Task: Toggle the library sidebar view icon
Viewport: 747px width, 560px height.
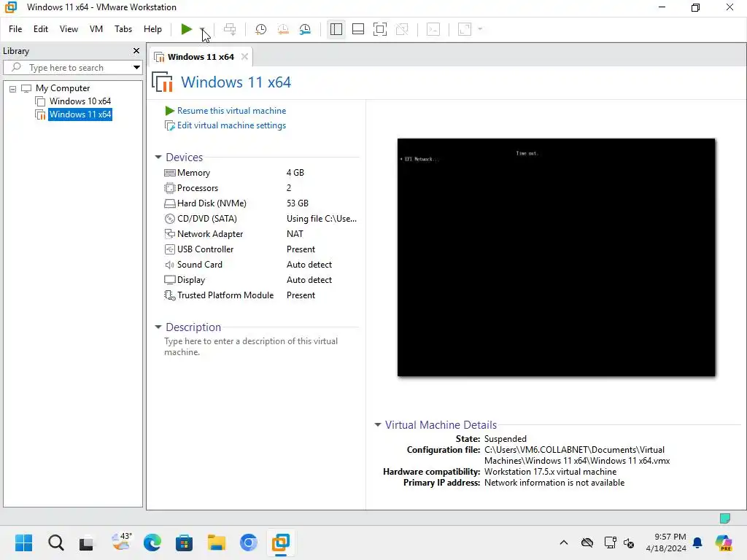Action: pyautogui.click(x=336, y=29)
